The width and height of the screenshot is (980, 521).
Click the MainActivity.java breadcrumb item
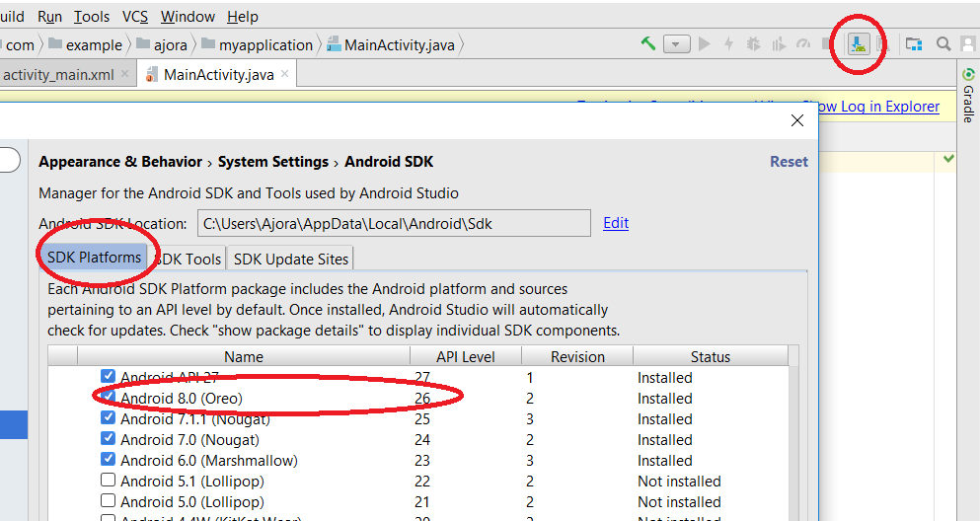coord(391,45)
